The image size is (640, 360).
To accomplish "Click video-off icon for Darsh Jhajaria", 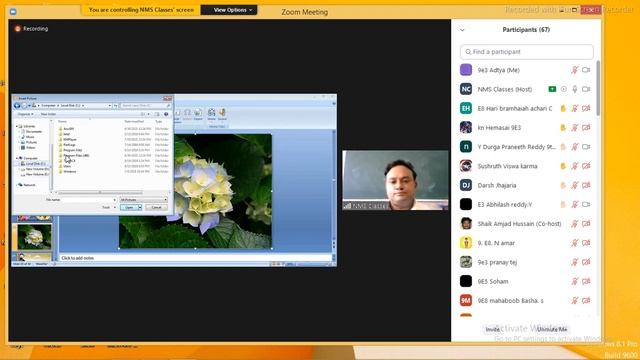I will (586, 185).
